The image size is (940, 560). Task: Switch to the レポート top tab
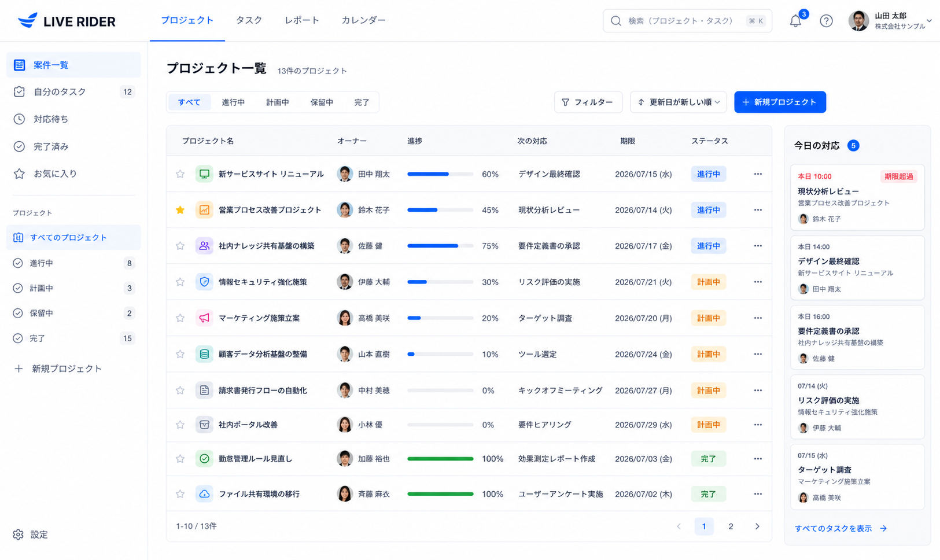point(302,20)
